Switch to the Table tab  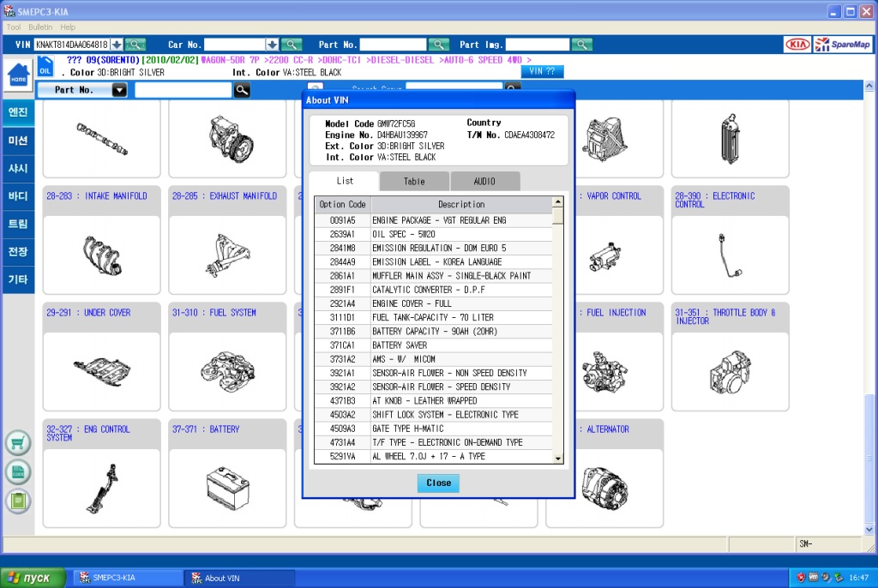pos(414,182)
